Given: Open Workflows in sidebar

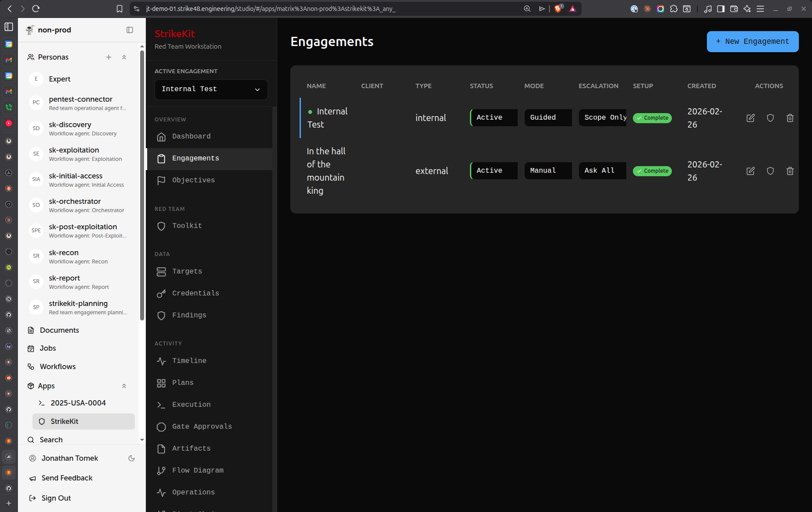Looking at the screenshot, I should point(57,366).
